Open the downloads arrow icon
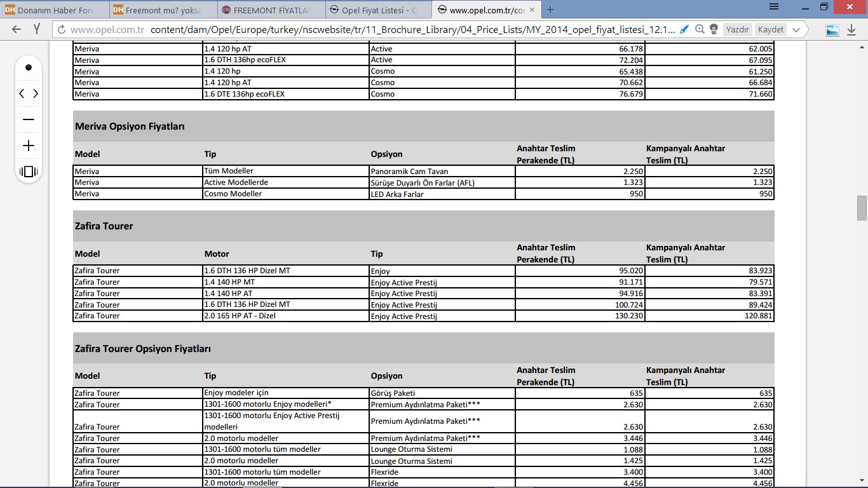This screenshot has height=488, width=868. coord(852,30)
